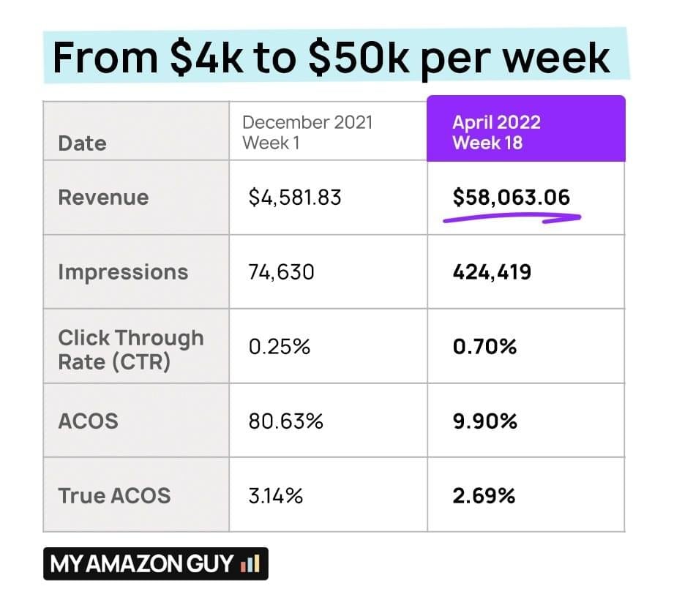Select the Revenue row label
This screenshot has width=674, height=616.
(103, 198)
